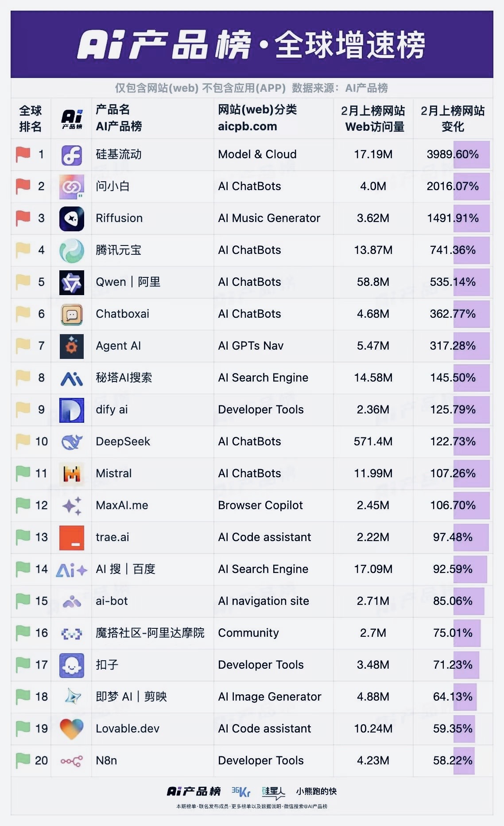Click the 网站(web)分类 column header
This screenshot has width=504, height=826.
coord(257,109)
